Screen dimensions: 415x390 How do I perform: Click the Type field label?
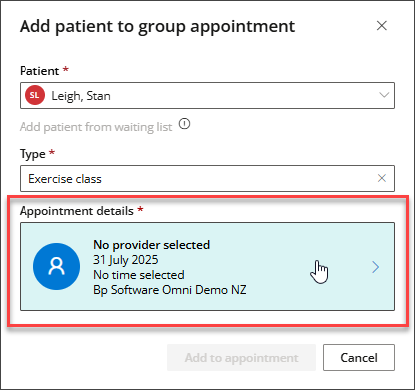(x=33, y=154)
